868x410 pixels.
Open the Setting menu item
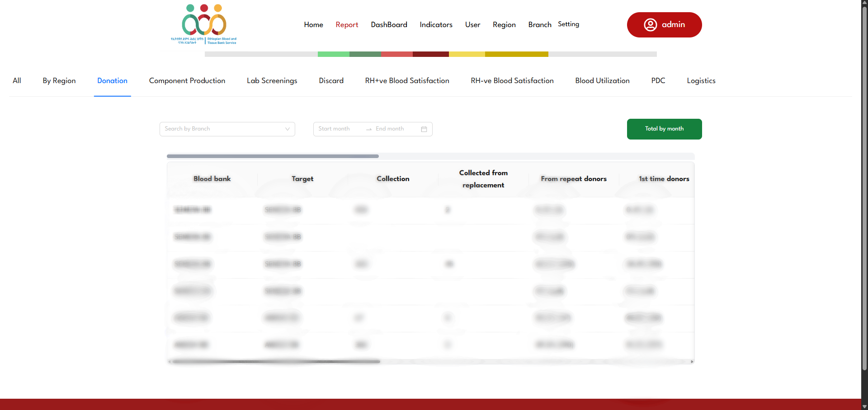[x=568, y=24]
